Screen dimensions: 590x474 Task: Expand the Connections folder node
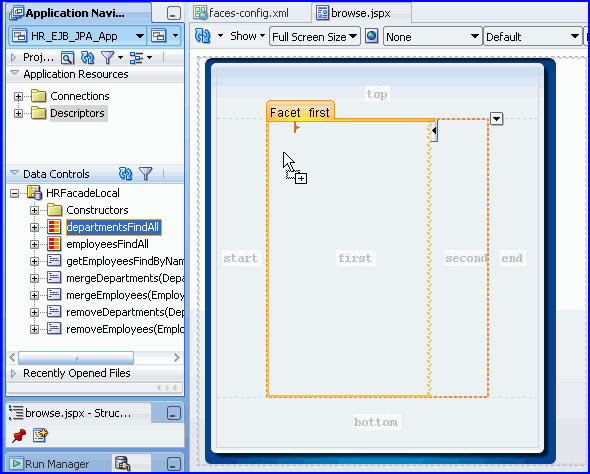18,96
